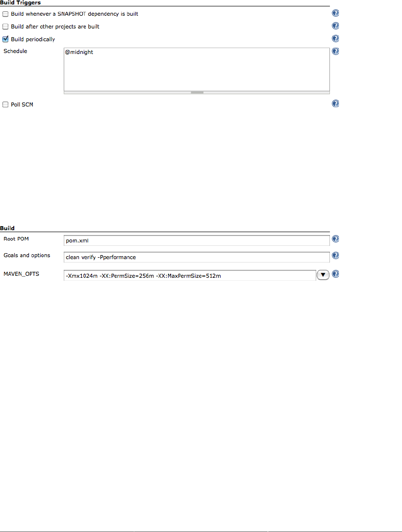Click the MAVEN_OPTS input field

pyautogui.click(x=190, y=275)
